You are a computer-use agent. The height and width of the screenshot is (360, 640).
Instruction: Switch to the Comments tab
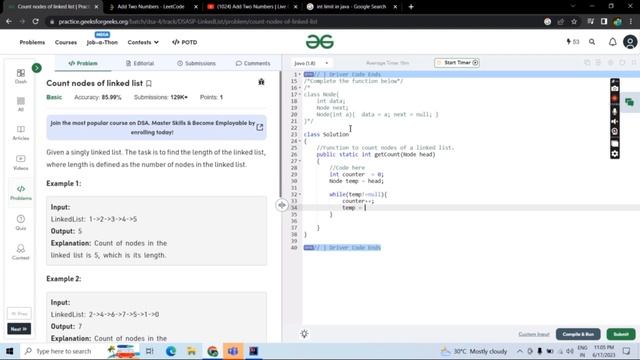[x=253, y=63]
